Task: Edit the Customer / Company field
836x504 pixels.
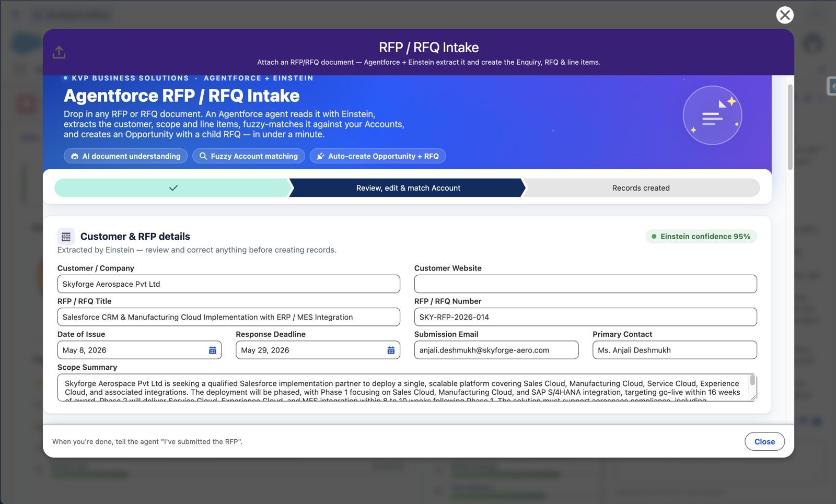Action: coord(229,284)
